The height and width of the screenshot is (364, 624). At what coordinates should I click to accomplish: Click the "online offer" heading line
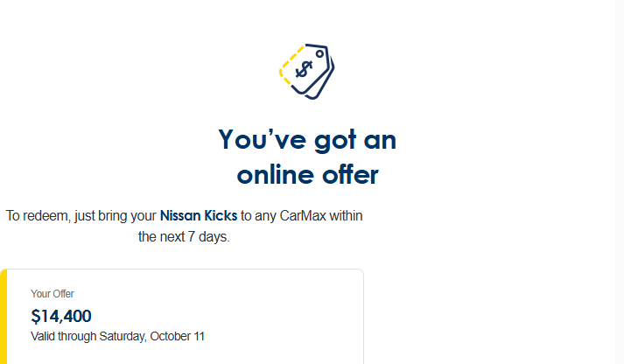pyautogui.click(x=307, y=174)
